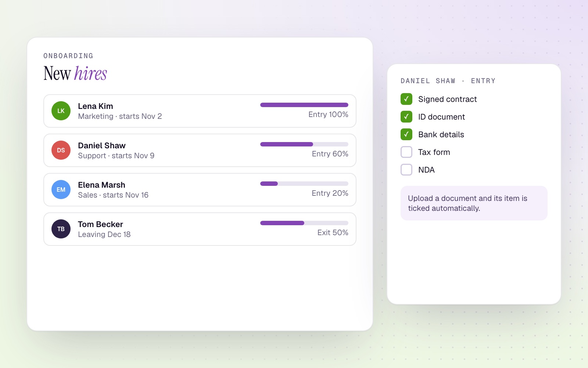Viewport: 588px width, 368px height.
Task: Select the Elena Marsh name link
Action: click(x=101, y=185)
